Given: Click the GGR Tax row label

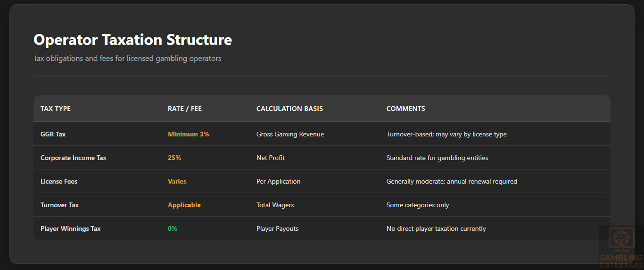Looking at the screenshot, I should point(53,134).
